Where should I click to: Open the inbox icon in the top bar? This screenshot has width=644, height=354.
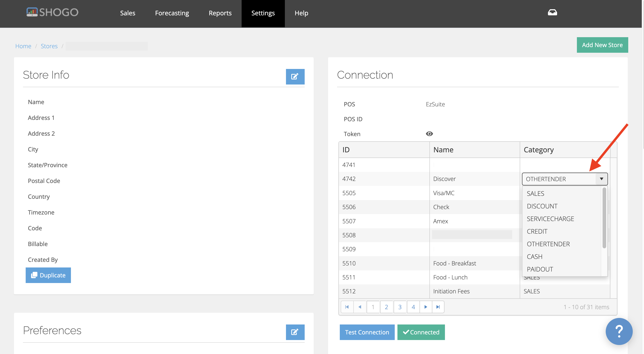pyautogui.click(x=553, y=12)
